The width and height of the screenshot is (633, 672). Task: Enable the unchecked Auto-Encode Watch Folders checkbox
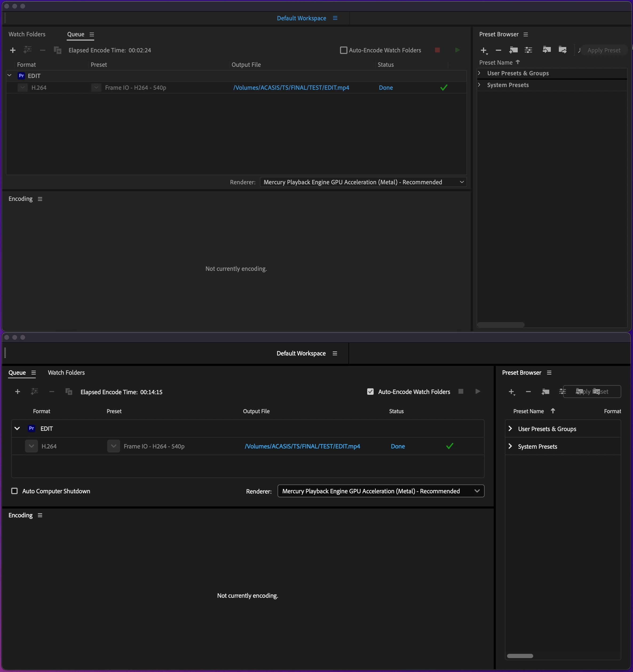343,50
